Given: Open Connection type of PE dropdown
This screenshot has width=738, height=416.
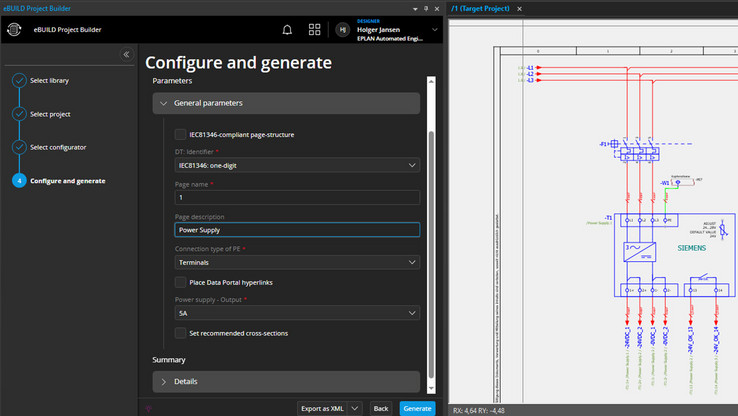Looking at the screenshot, I should click(x=297, y=262).
